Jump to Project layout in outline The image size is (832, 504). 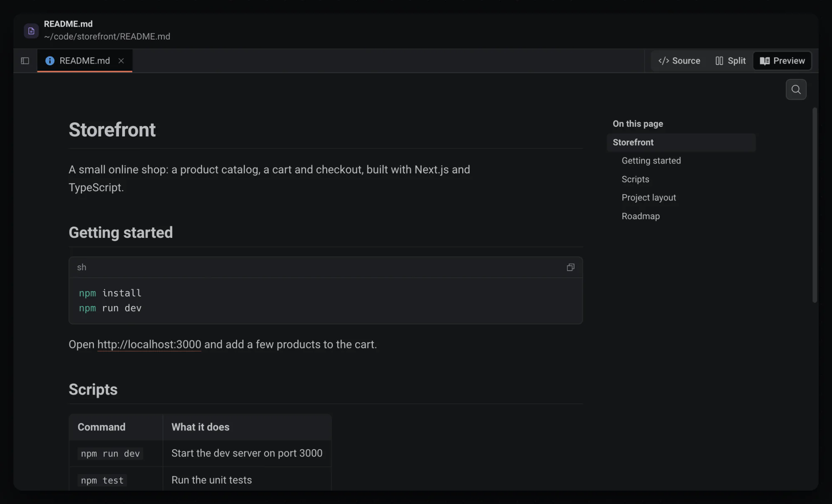[649, 198]
